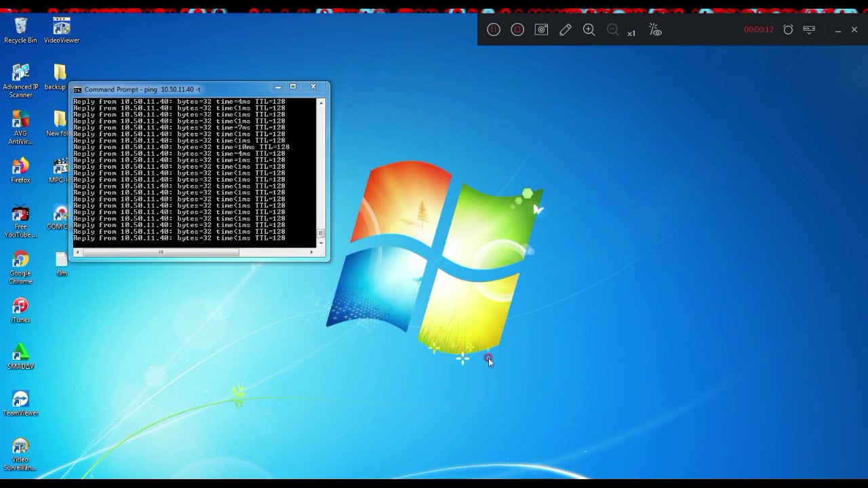Image resolution: width=868 pixels, height=488 pixels.
Task: Select the pencil annotation tool
Action: pyautogui.click(x=565, y=30)
